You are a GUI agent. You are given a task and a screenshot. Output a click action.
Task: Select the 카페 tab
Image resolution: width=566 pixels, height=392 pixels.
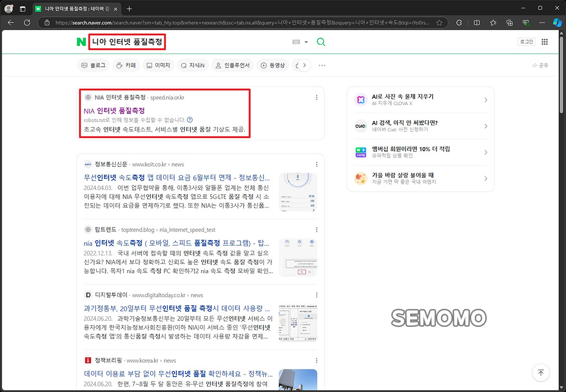pos(126,65)
